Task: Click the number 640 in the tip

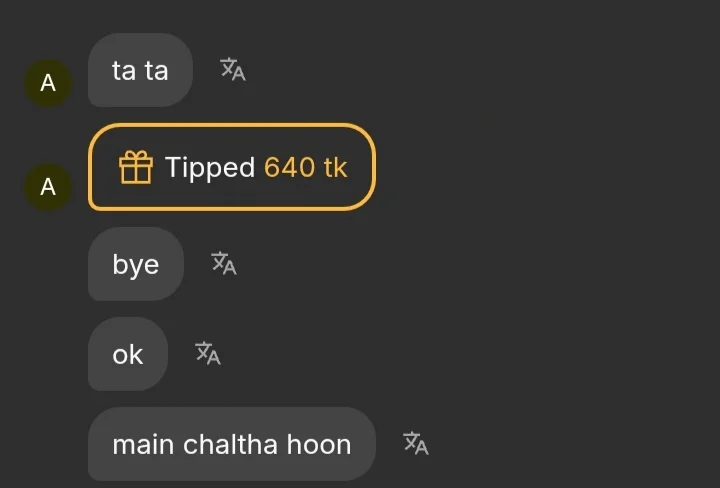Action: click(x=289, y=167)
